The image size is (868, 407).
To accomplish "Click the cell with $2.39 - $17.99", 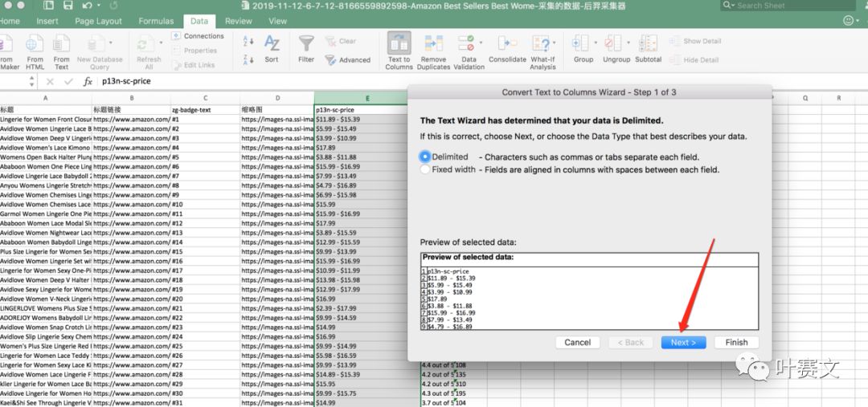I will pos(367,308).
